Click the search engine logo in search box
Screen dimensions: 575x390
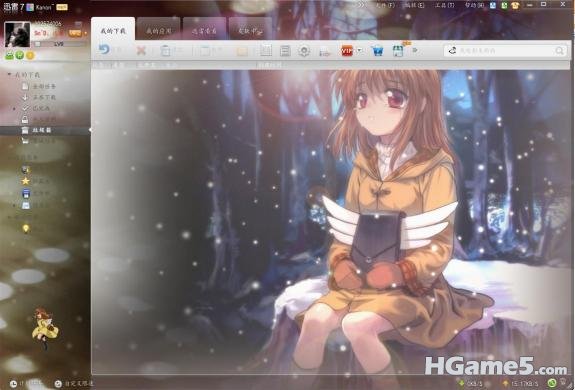click(453, 51)
